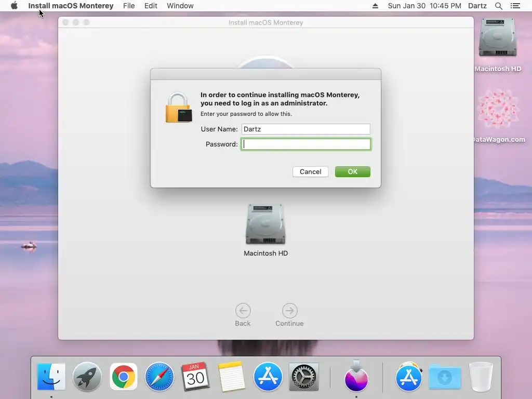Open the Apple menu

pos(14,6)
